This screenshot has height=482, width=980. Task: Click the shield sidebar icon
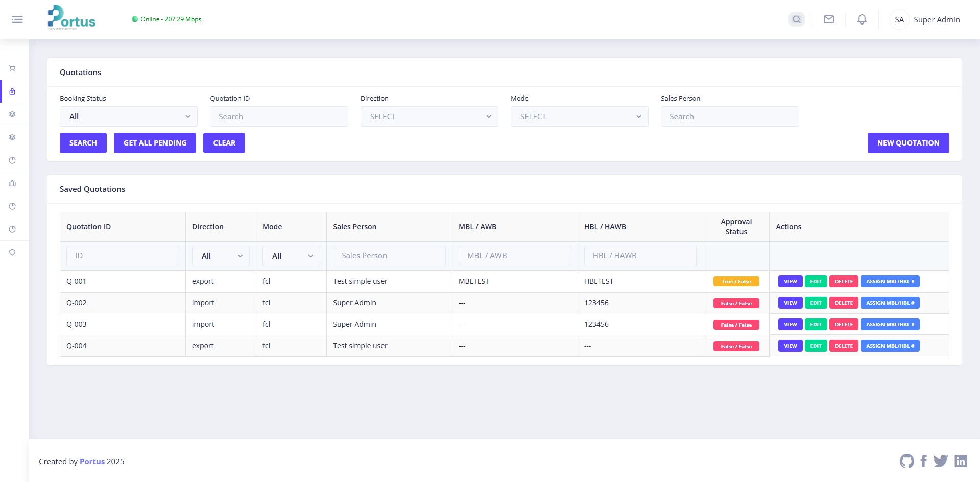12,252
